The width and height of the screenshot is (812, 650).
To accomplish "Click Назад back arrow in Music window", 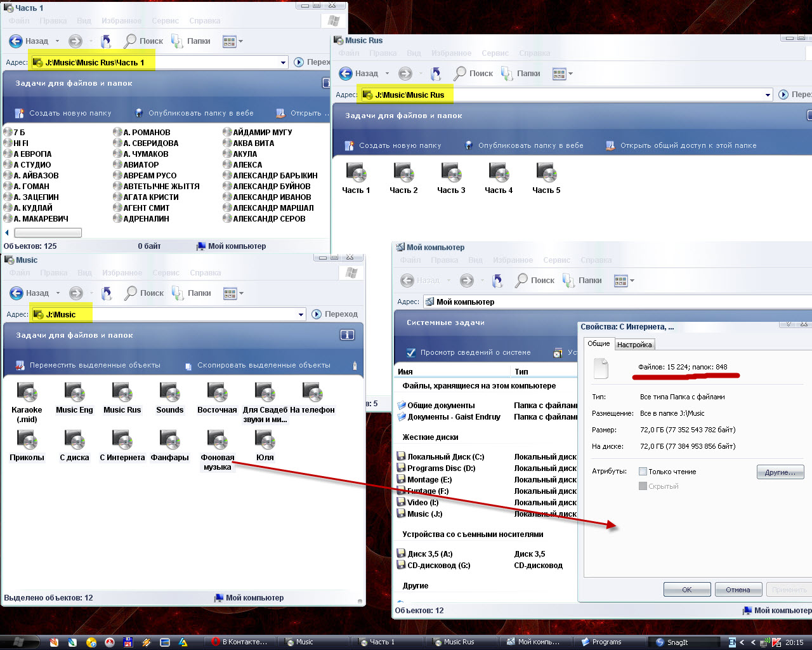I will tap(16, 293).
